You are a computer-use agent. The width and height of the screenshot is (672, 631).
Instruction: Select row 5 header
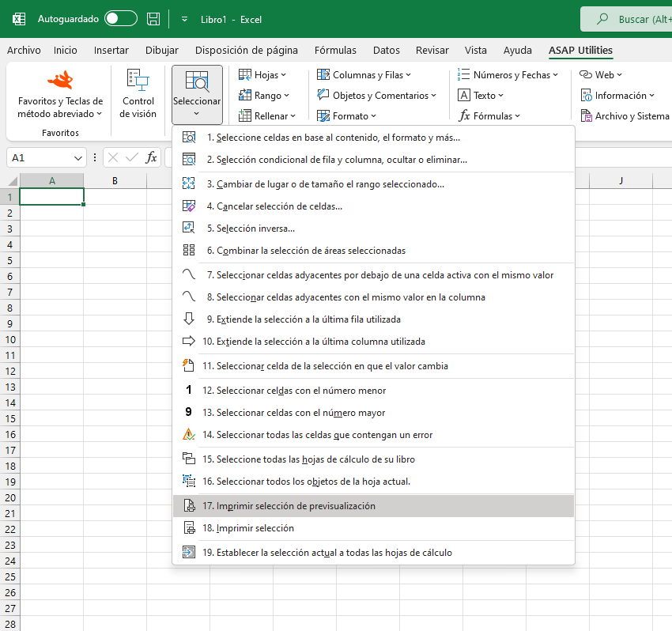point(9,261)
